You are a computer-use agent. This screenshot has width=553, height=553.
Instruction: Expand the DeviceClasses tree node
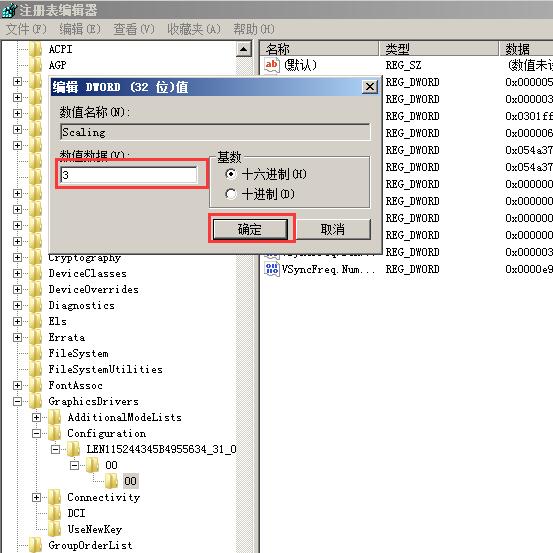[x=17, y=273]
